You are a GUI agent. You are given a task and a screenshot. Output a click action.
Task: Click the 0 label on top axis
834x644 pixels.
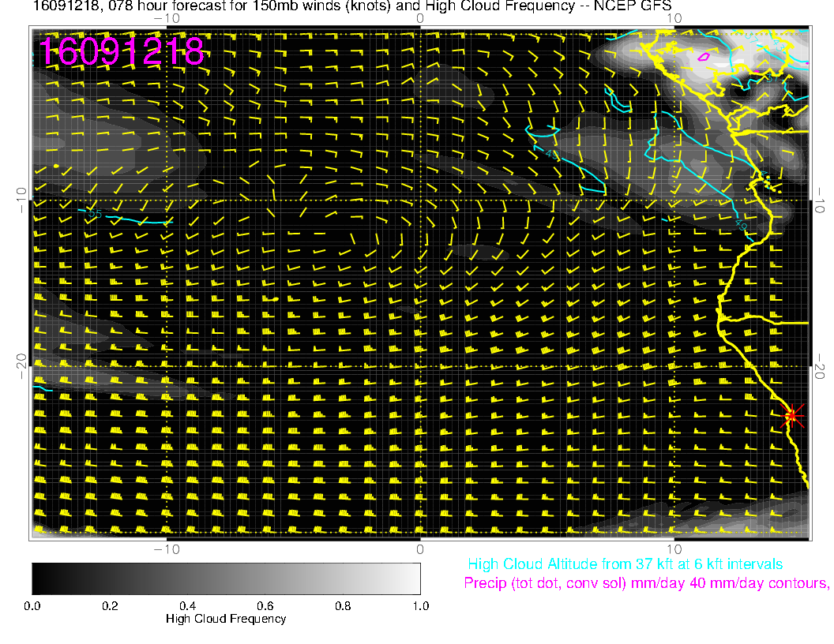coord(419,19)
